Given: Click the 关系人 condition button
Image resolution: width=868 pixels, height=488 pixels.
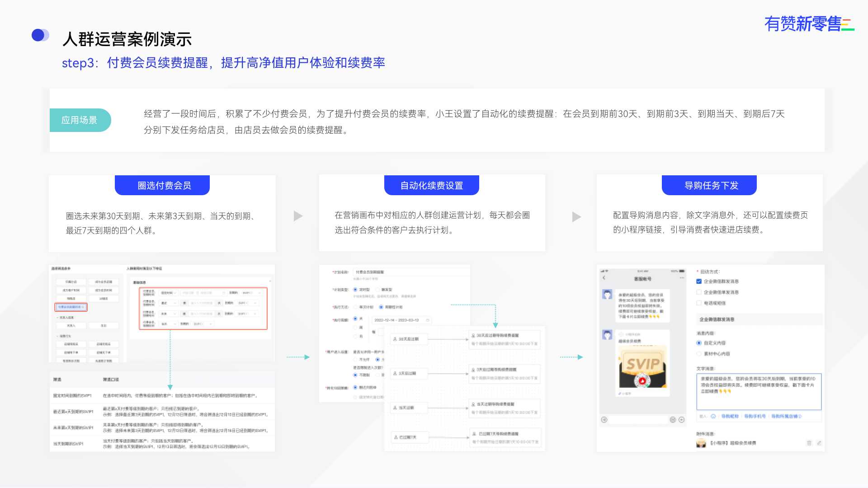Looking at the screenshot, I should tap(71, 325).
